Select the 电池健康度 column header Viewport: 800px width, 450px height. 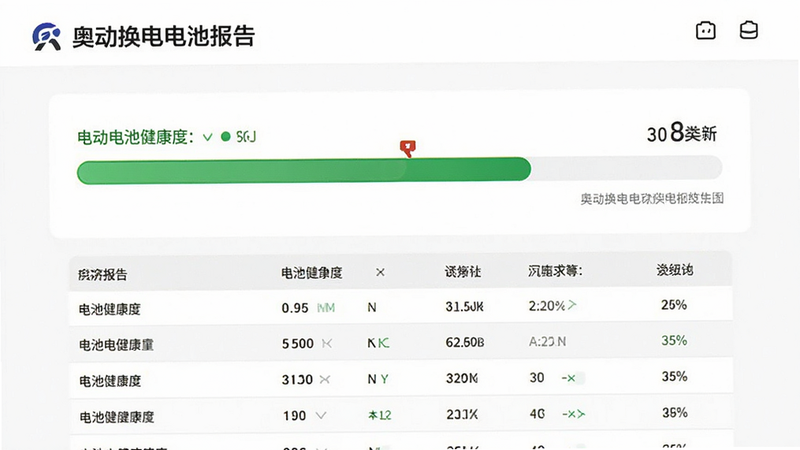pyautogui.click(x=312, y=273)
